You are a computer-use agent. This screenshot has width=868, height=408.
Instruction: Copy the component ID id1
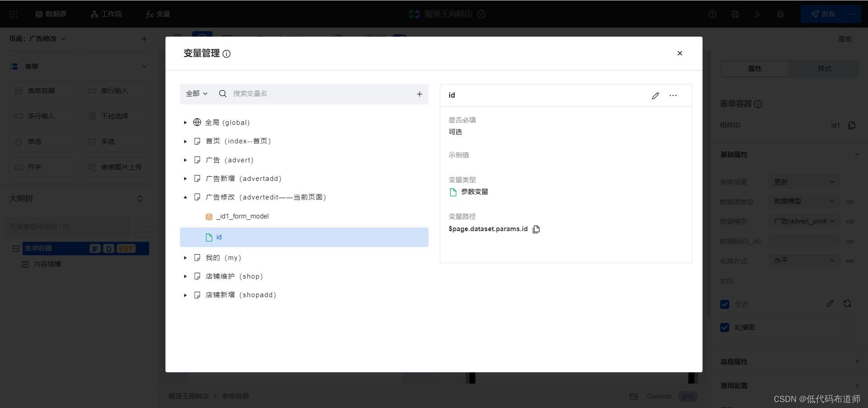tap(852, 125)
